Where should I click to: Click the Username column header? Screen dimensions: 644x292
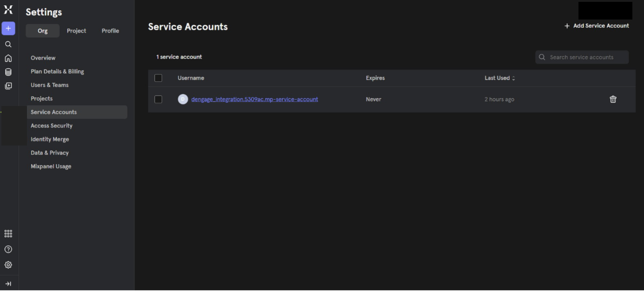pyautogui.click(x=191, y=78)
